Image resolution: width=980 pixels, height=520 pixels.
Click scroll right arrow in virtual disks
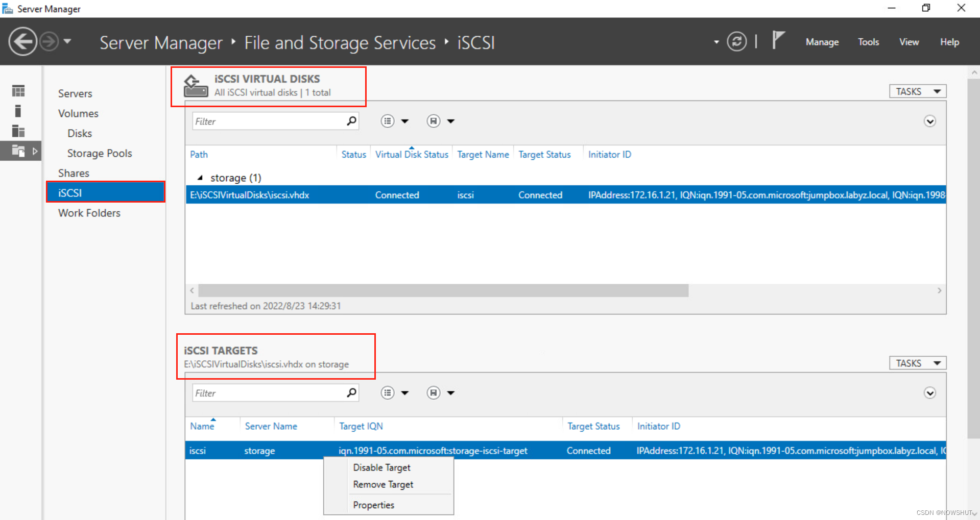tap(939, 290)
